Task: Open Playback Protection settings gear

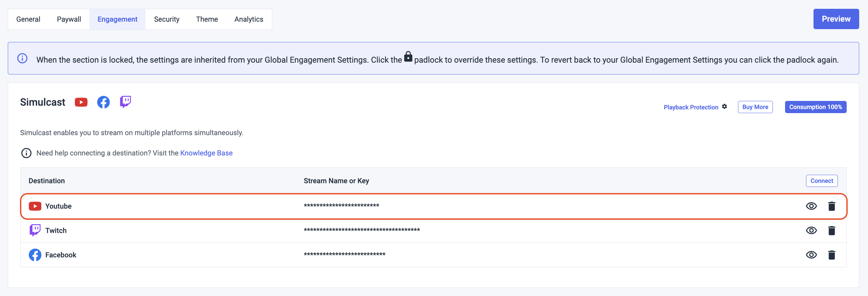Action: 724,107
